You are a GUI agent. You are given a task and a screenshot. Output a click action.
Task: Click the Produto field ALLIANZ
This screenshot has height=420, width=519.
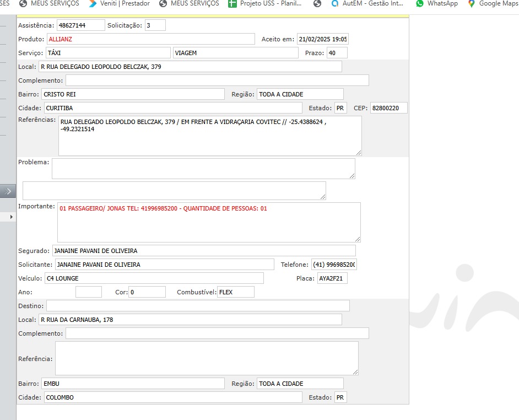(x=150, y=39)
